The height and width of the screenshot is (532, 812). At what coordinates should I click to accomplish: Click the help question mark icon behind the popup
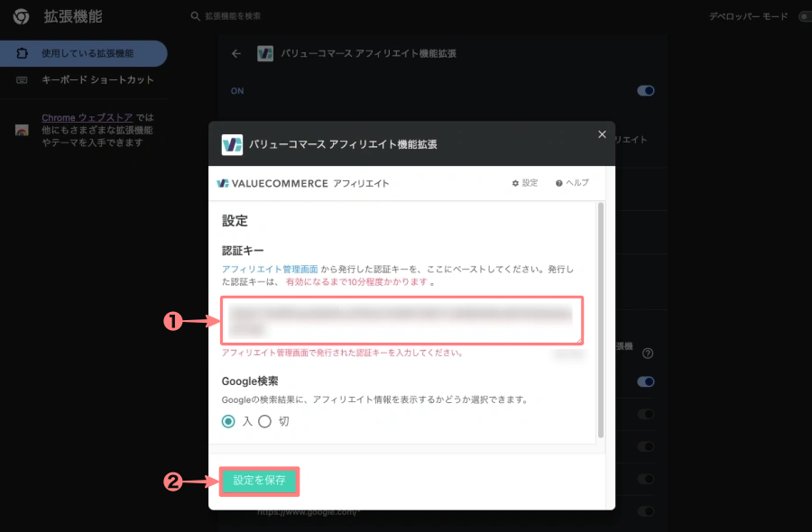point(648,353)
